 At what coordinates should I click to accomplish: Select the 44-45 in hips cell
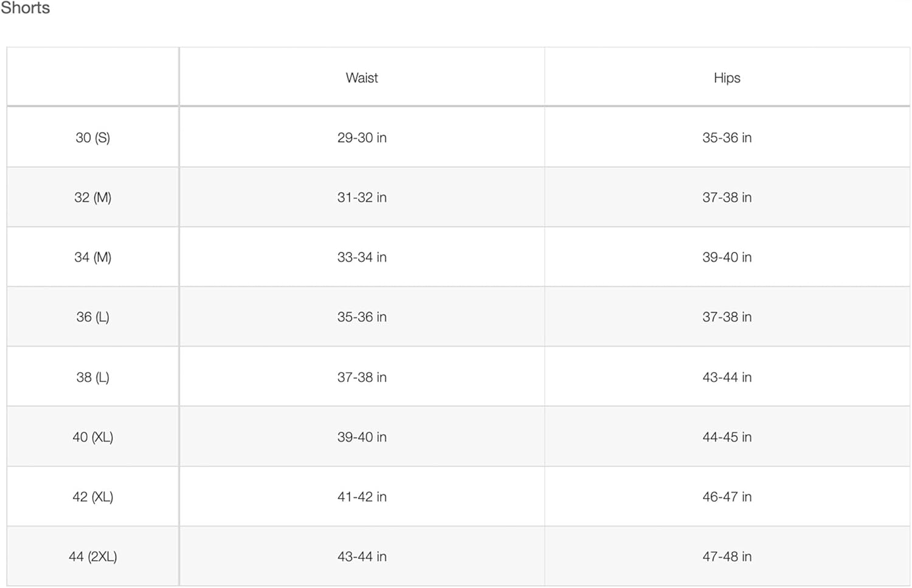727,437
